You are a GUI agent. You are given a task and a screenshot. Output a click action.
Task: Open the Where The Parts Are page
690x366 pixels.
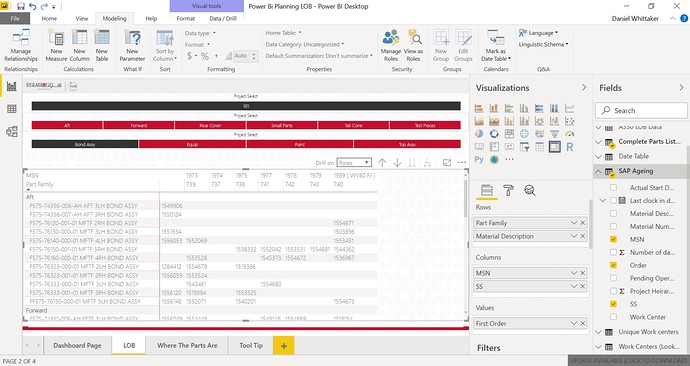187,345
